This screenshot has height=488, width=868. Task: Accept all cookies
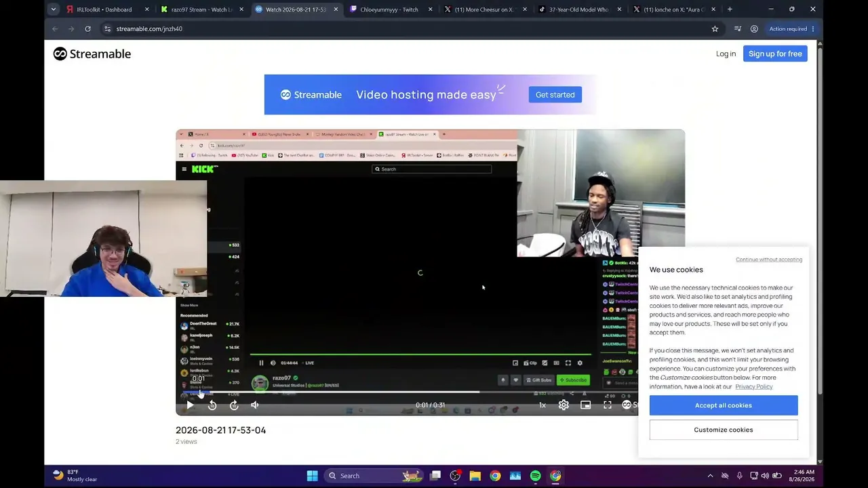click(x=724, y=405)
